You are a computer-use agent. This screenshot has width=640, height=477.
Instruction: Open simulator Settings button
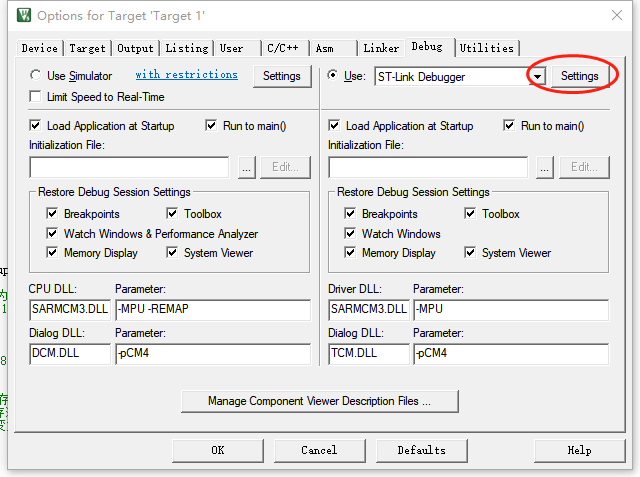pyautogui.click(x=282, y=76)
